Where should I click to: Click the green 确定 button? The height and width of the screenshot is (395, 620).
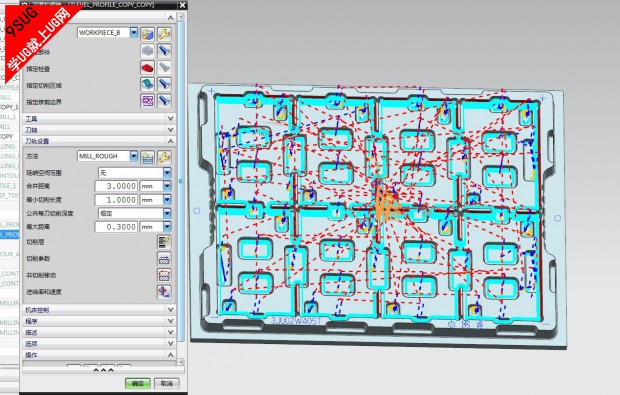(x=138, y=383)
